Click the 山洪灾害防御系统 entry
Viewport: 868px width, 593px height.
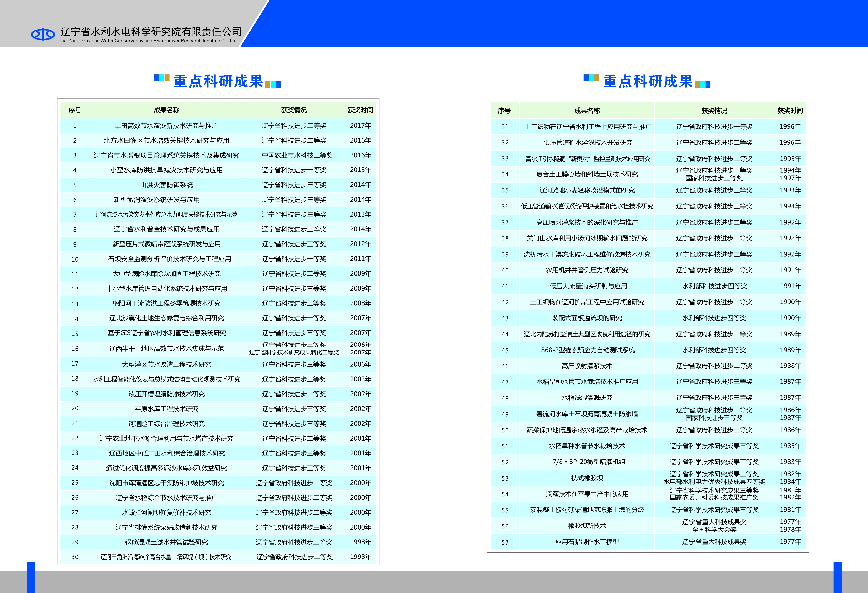pyautogui.click(x=167, y=185)
